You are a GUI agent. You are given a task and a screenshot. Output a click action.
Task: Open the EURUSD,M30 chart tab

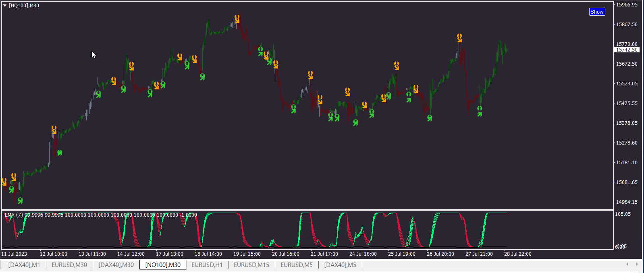69,265
